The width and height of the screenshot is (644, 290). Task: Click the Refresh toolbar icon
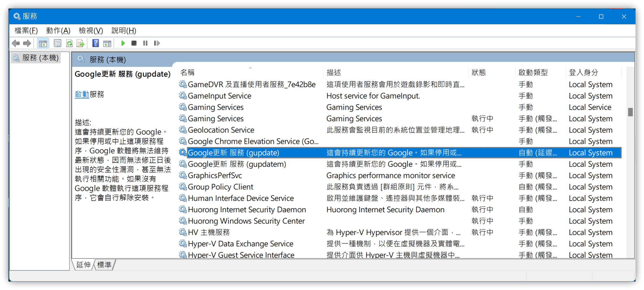coord(69,43)
